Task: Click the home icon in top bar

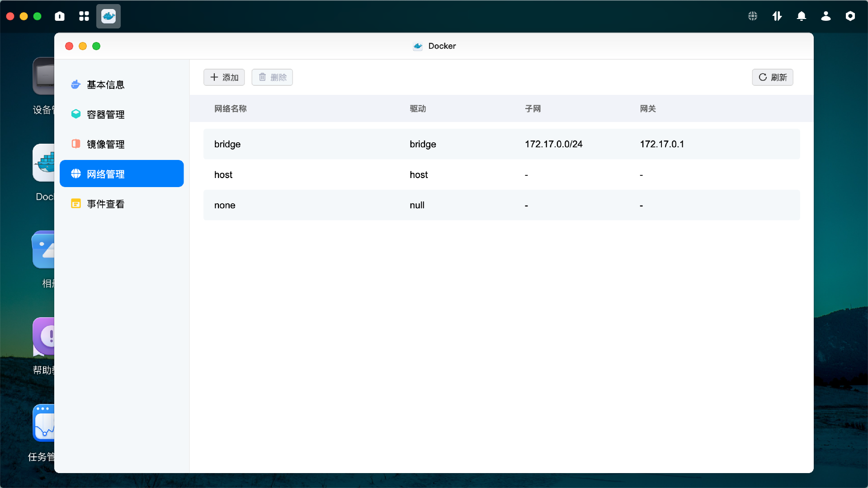Action: [x=59, y=16]
